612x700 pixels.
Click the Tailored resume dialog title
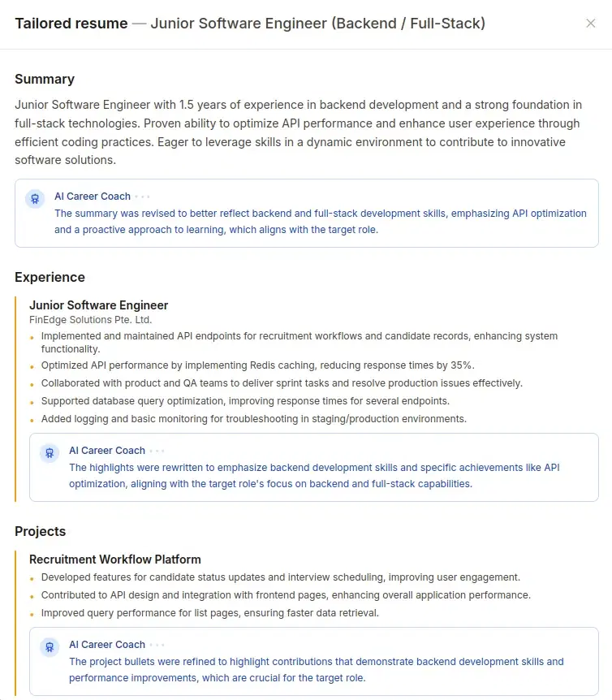(70, 24)
